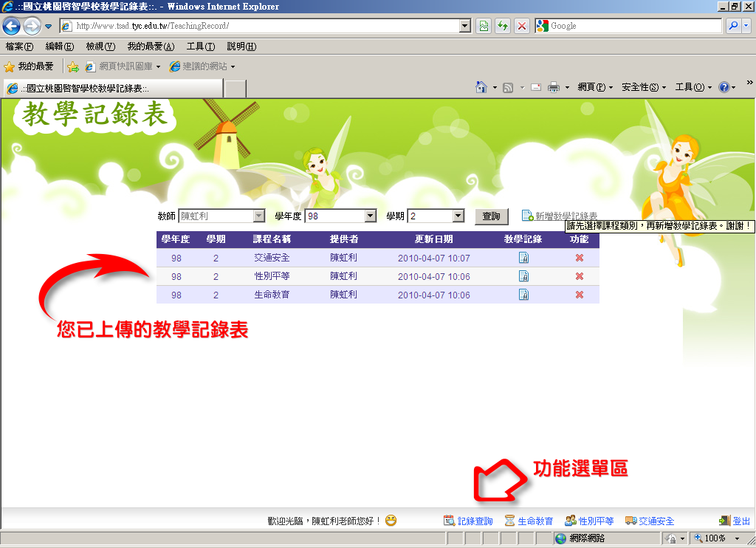Open teaching record document for 交通安全
756x548 pixels.
pos(523,258)
